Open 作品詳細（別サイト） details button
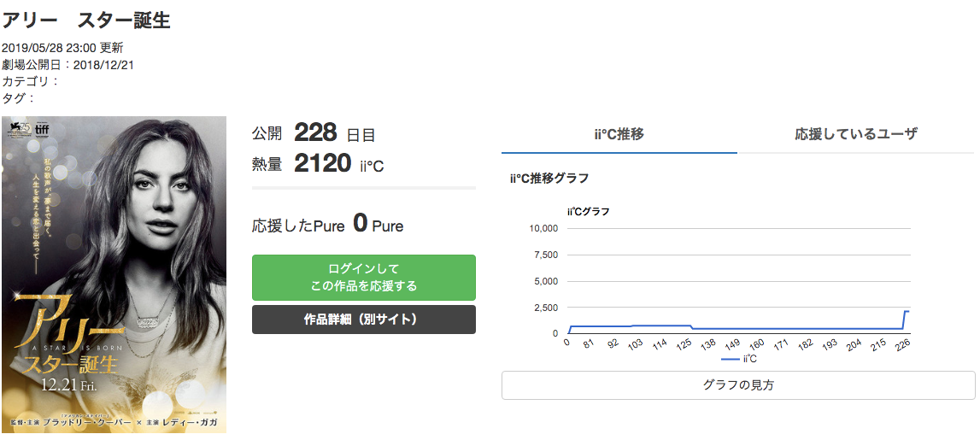Screen dimensions: 980x440 (x=364, y=320)
